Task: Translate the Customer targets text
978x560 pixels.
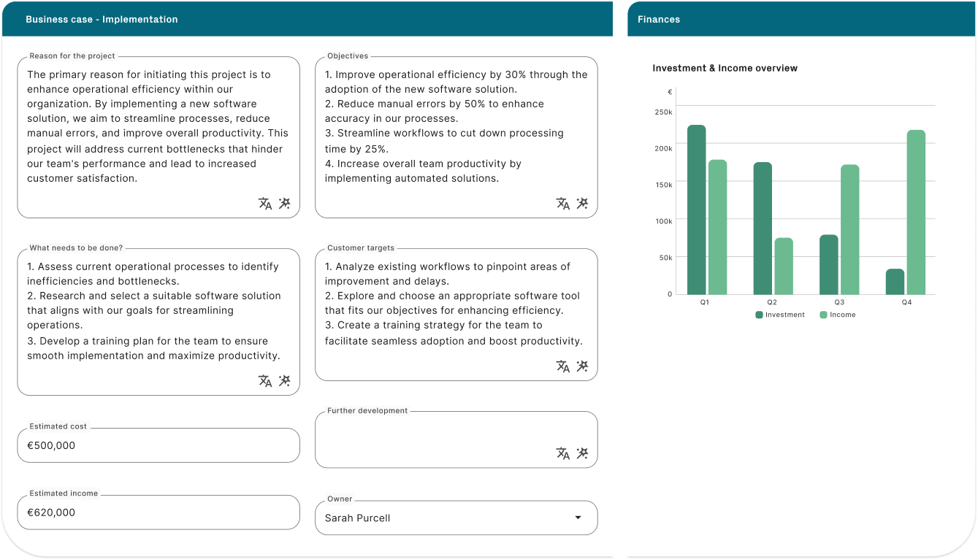Action: [562, 367]
